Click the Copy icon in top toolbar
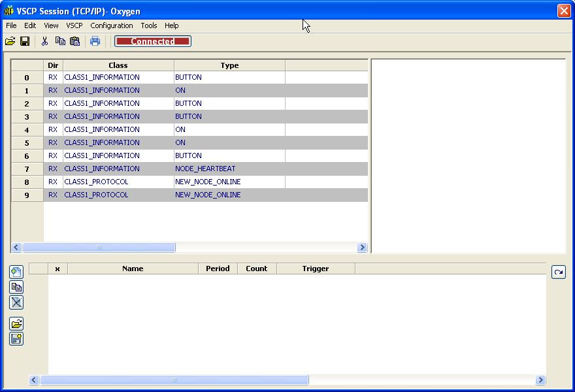Screen dimensions: 575x392 (x=60, y=41)
